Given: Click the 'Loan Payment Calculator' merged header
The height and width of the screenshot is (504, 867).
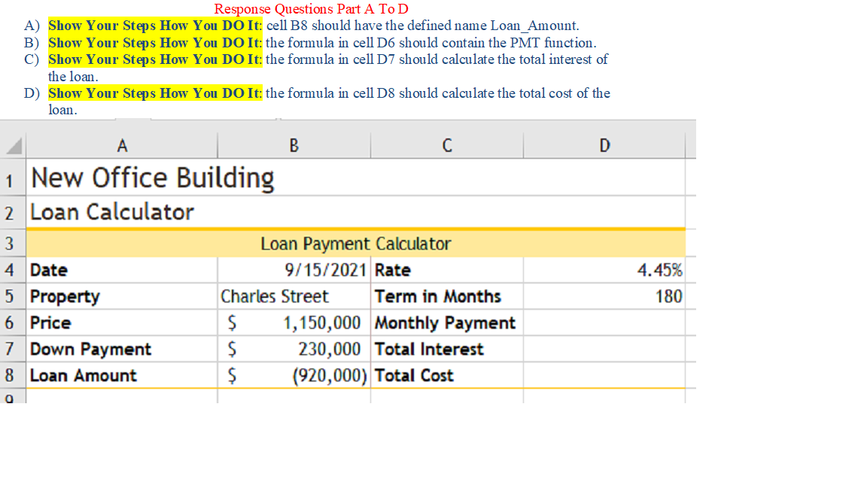Looking at the screenshot, I should [x=355, y=243].
